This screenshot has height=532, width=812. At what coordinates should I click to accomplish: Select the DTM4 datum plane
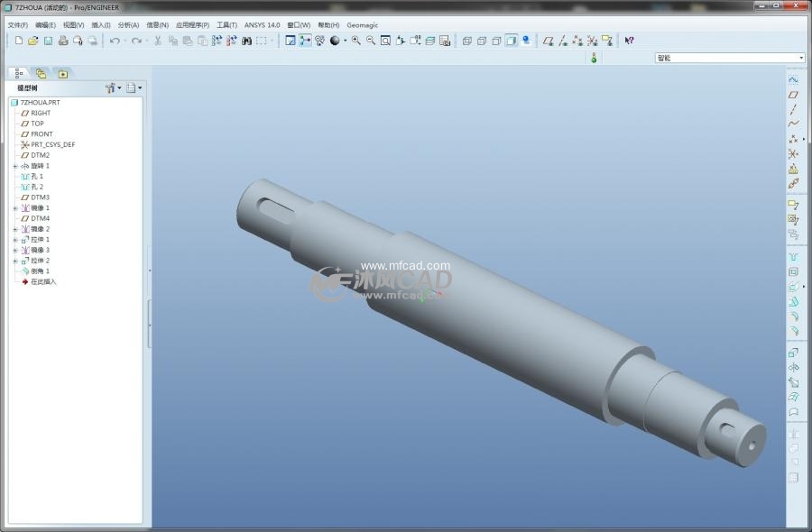click(35, 218)
